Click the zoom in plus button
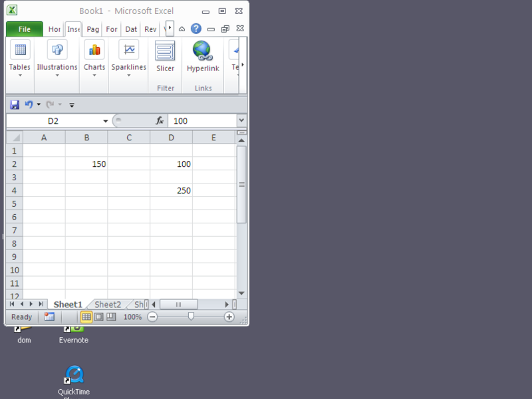The height and width of the screenshot is (399, 532). click(229, 317)
